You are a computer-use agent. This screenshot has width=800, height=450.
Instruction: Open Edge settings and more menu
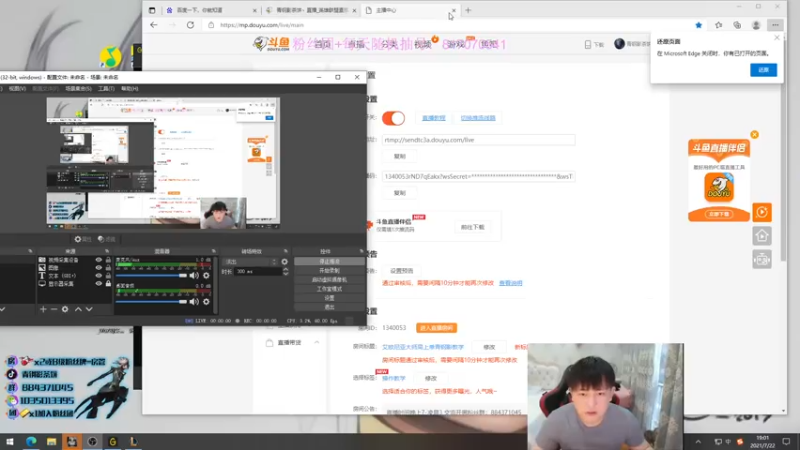pyautogui.click(x=775, y=25)
